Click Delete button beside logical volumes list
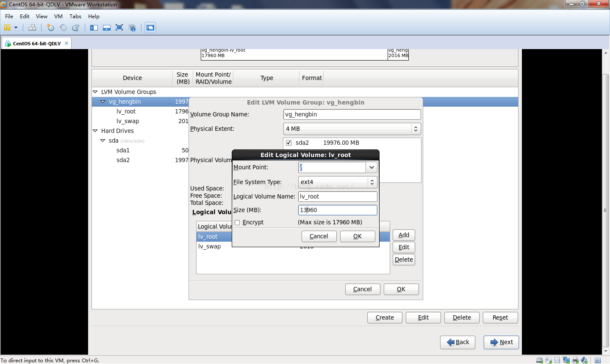The width and height of the screenshot is (610, 364). point(404,259)
